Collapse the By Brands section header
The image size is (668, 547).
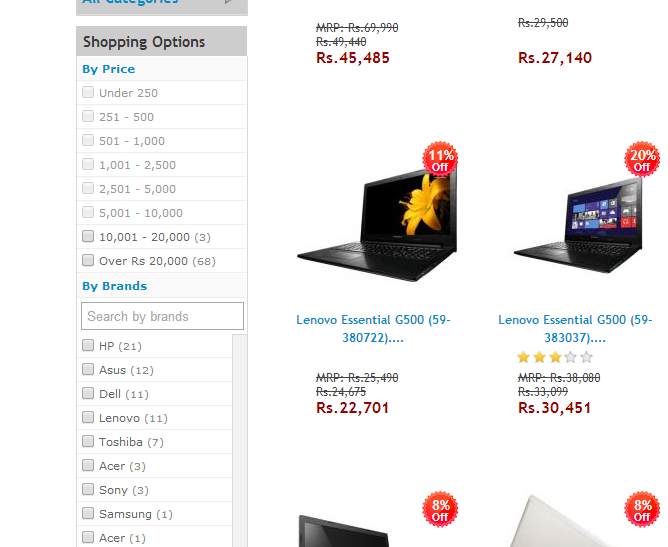coord(115,286)
